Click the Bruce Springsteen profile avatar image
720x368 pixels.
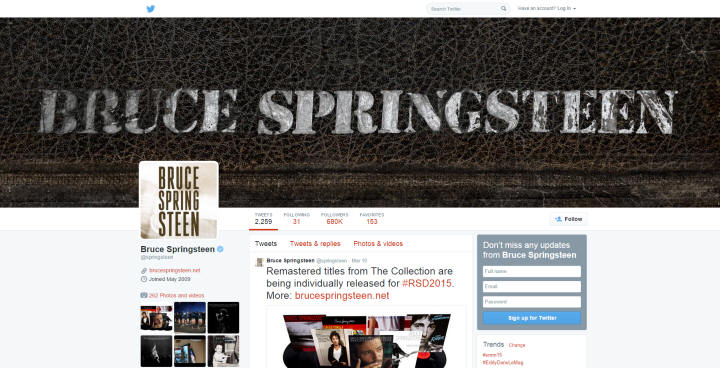(179, 200)
